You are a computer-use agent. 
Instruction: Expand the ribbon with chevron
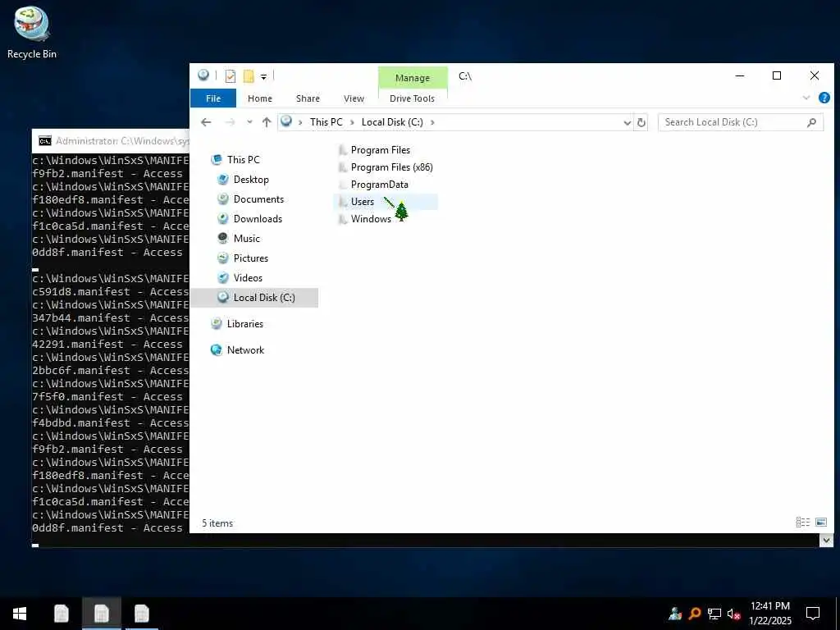click(806, 98)
